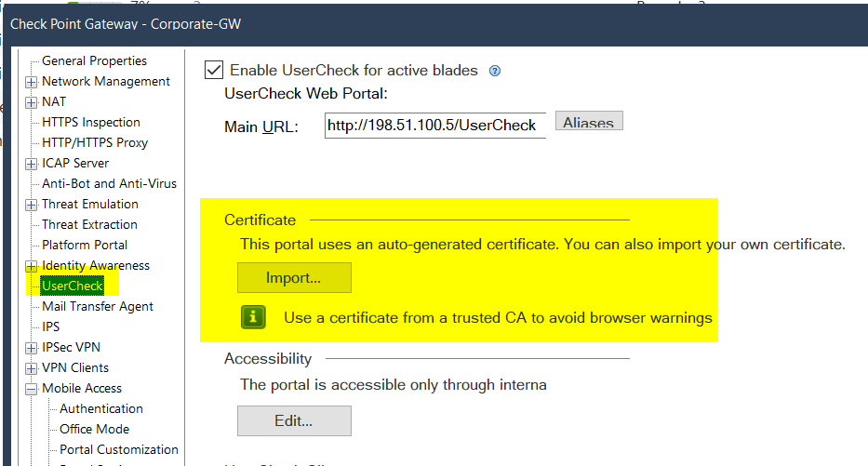
Task: Open Anti-Bot and Anti-Virus page
Action: (109, 184)
